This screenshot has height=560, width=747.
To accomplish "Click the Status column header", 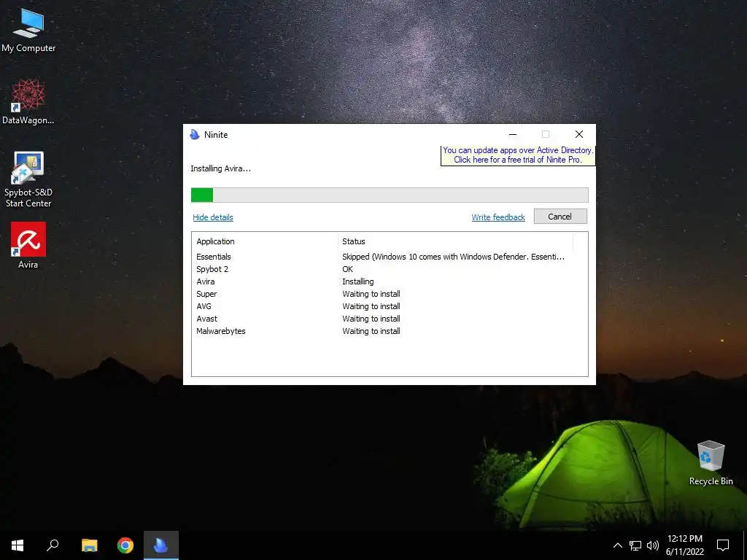I will tap(455, 241).
